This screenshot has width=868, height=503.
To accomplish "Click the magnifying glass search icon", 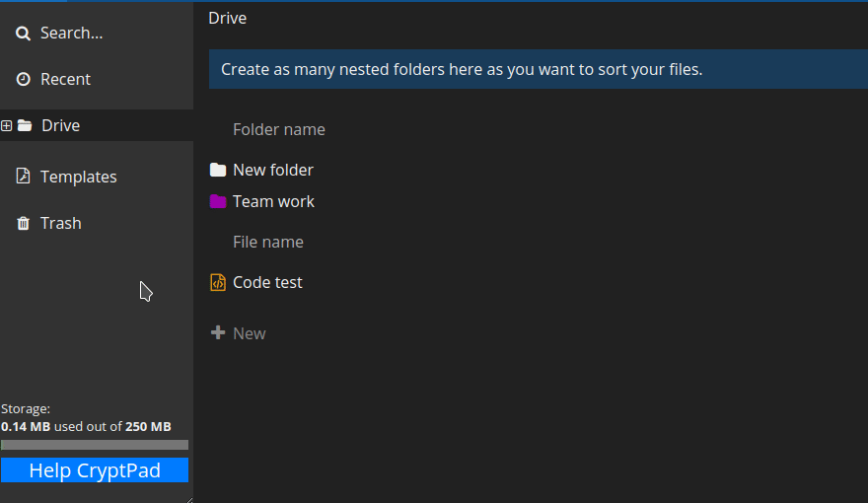I will pos(23,34).
